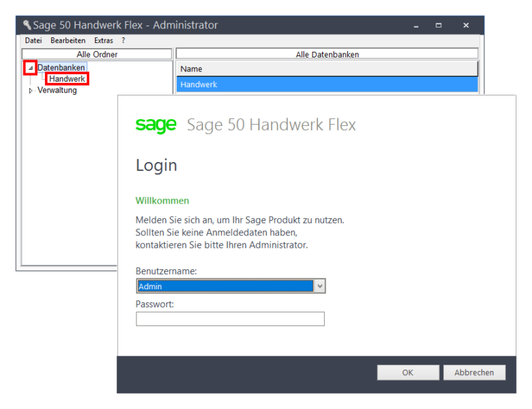Viewport: 532px width, 409px height.
Task: Select Datenbanken in the folder tree
Action: [61, 68]
